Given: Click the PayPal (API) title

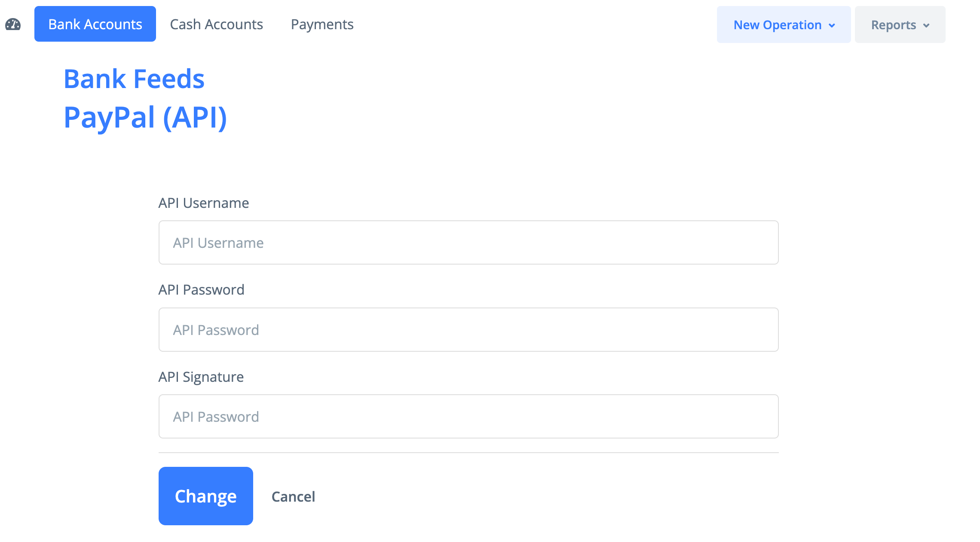Looking at the screenshot, I should 145,117.
